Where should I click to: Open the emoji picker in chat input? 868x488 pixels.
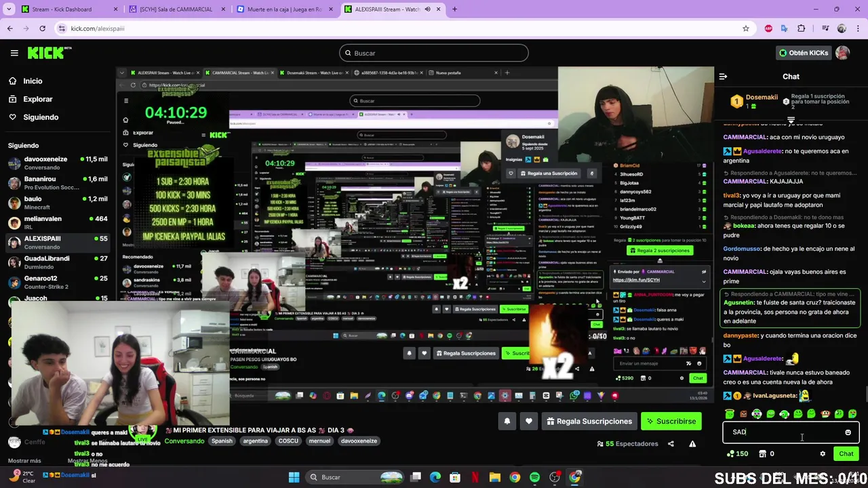(848, 432)
